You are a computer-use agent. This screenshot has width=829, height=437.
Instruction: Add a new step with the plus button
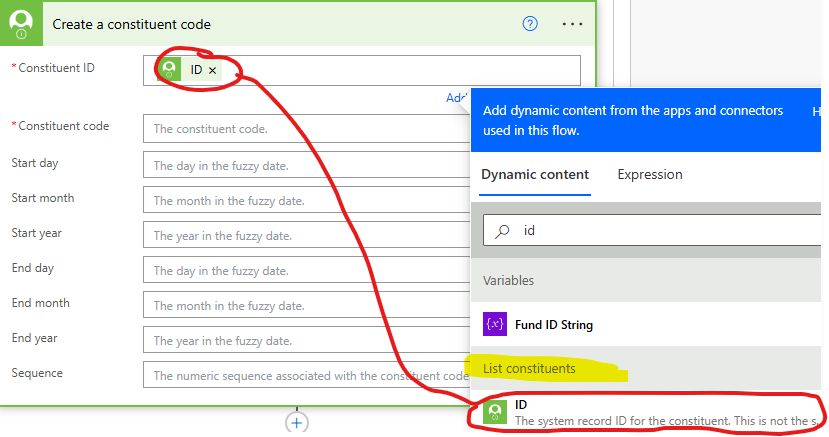297,423
